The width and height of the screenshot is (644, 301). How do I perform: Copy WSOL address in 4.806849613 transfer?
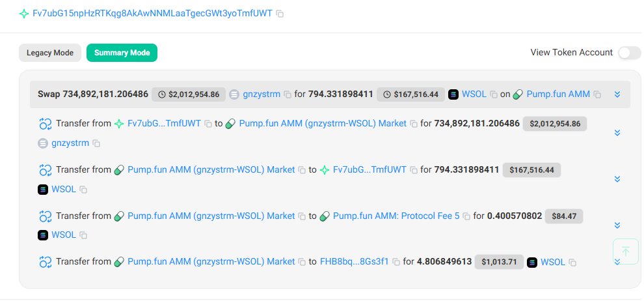tap(572, 263)
